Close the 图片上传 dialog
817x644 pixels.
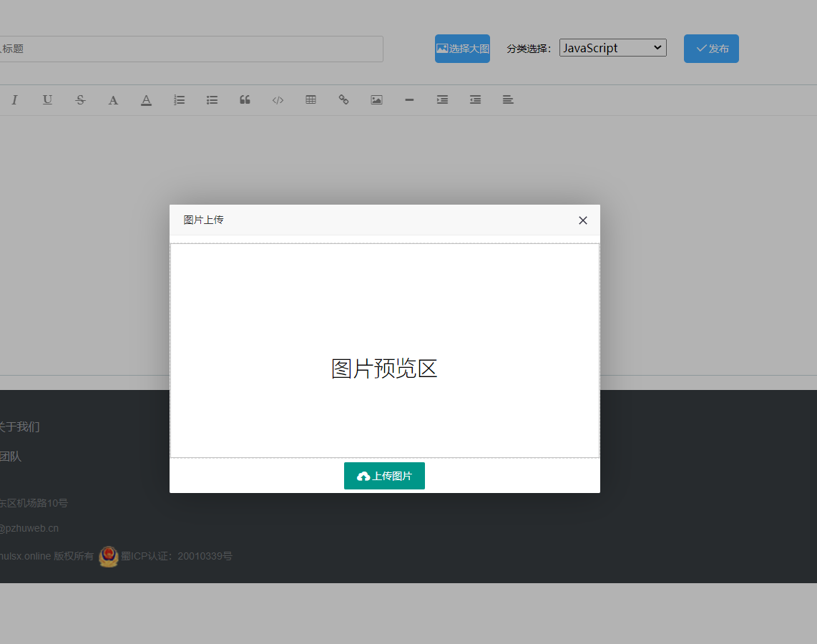[x=583, y=220]
